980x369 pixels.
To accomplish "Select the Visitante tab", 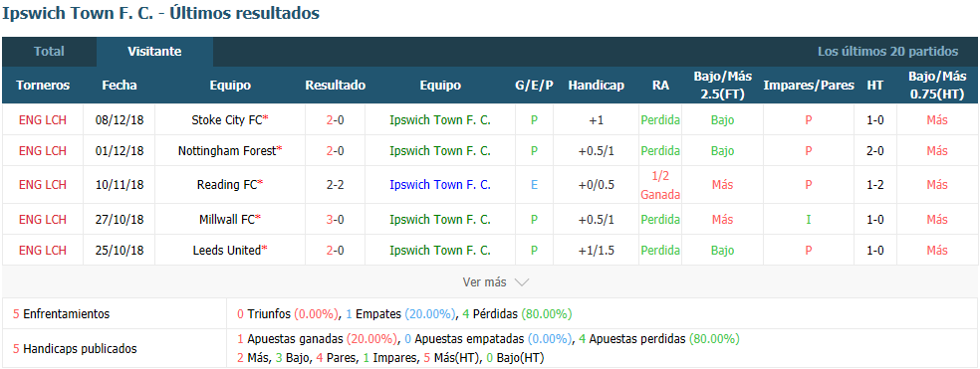I will pyautogui.click(x=155, y=52).
